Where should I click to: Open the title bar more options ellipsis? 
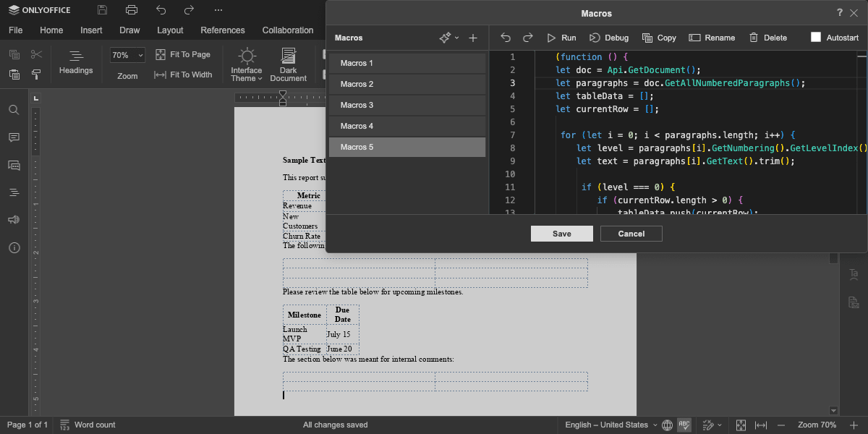coord(218,10)
